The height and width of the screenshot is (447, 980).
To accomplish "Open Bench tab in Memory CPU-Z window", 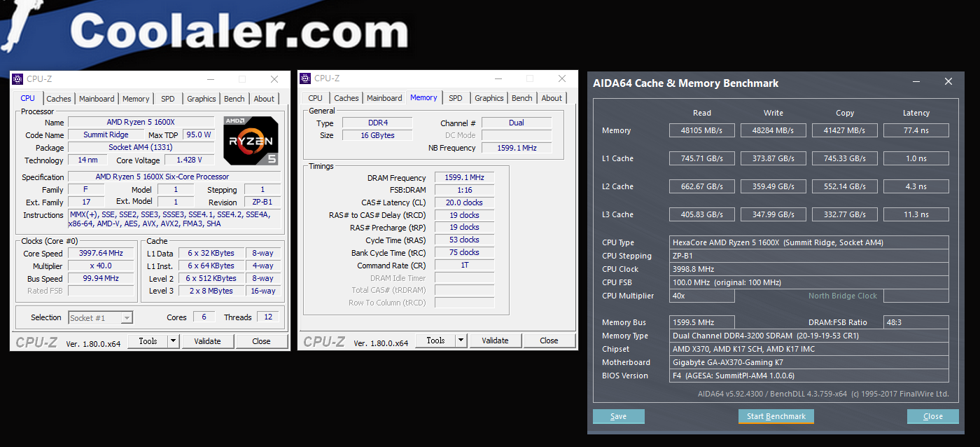I will [522, 98].
